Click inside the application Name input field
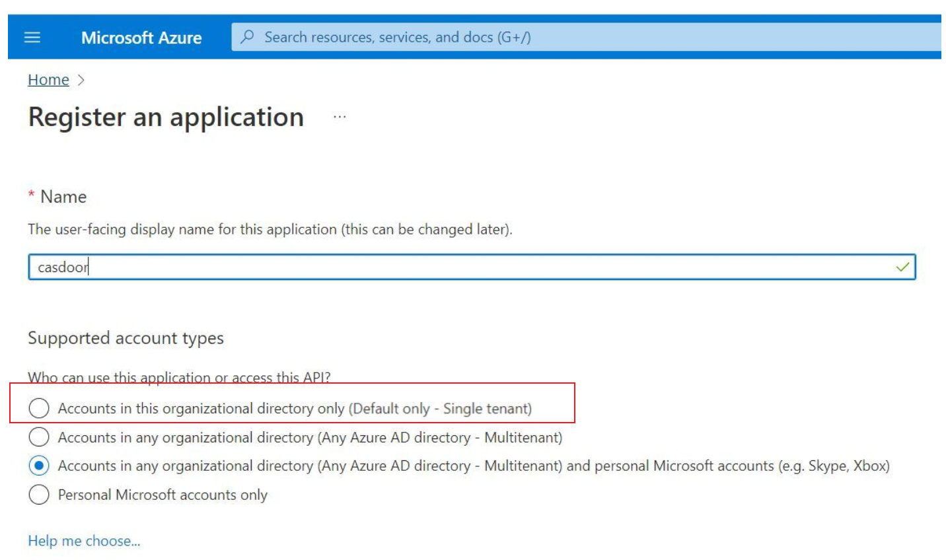This screenshot has height=560, width=946. coord(462,265)
